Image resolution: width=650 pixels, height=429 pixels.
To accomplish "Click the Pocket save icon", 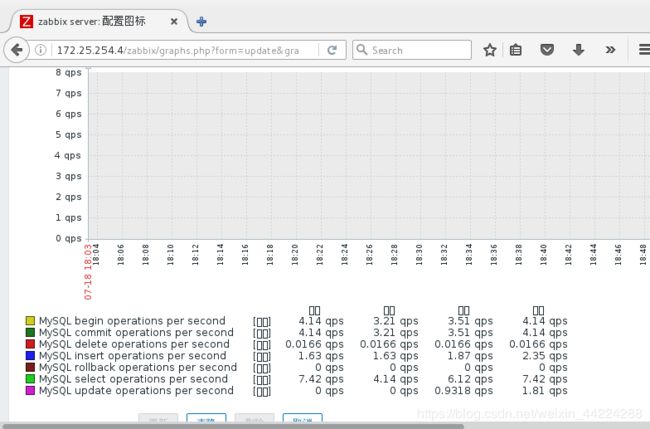I will click(547, 50).
